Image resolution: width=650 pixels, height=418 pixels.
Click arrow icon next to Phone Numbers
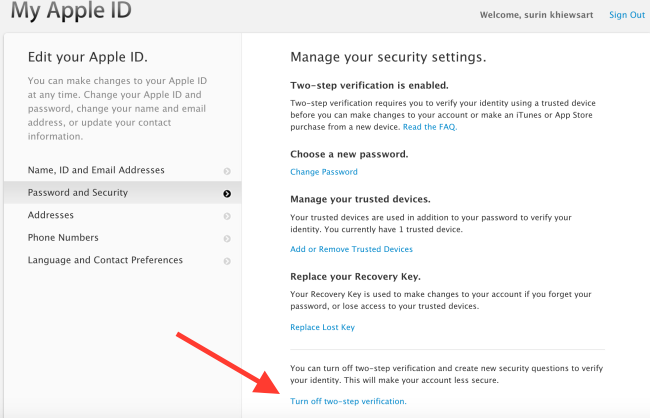coord(227,238)
